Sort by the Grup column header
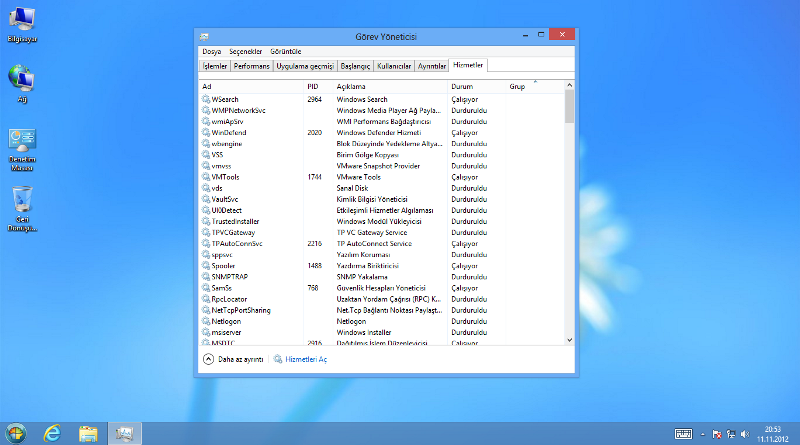This screenshot has width=800, height=445. 535,86
